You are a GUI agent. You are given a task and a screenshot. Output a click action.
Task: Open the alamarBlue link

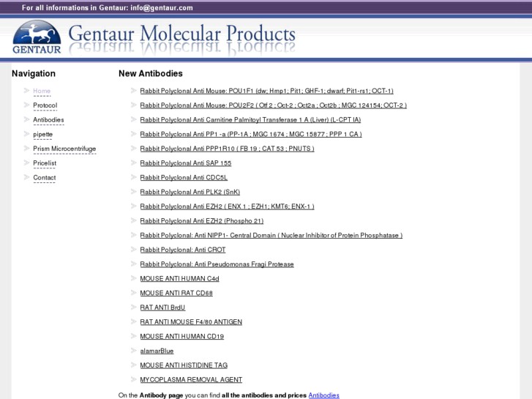pyautogui.click(x=157, y=351)
